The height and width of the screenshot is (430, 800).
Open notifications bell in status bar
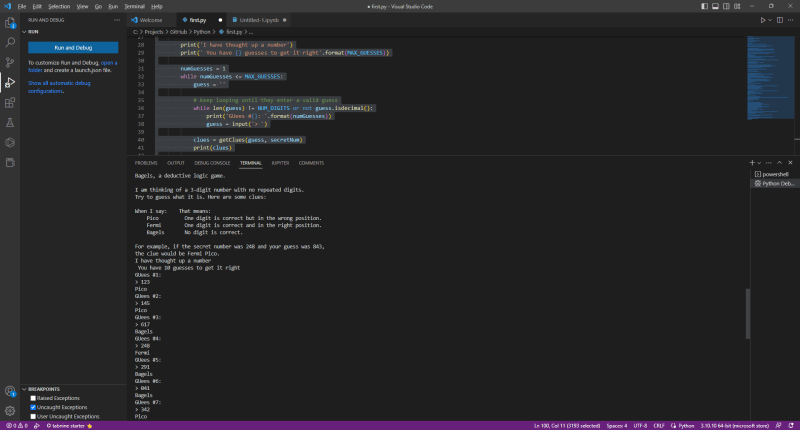tap(791, 425)
